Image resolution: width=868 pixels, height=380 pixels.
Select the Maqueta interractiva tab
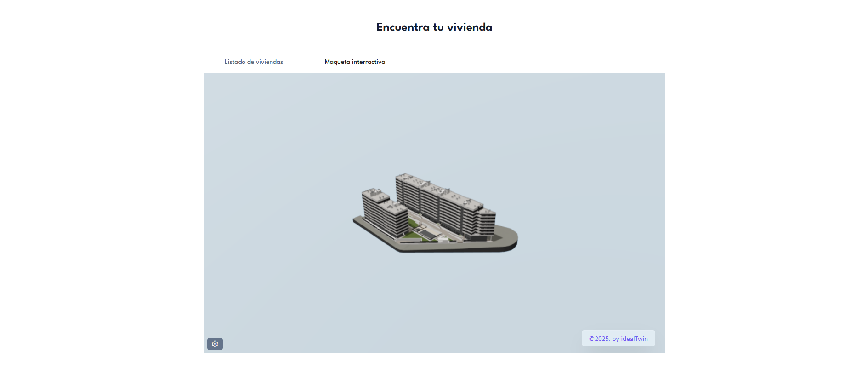tap(355, 62)
